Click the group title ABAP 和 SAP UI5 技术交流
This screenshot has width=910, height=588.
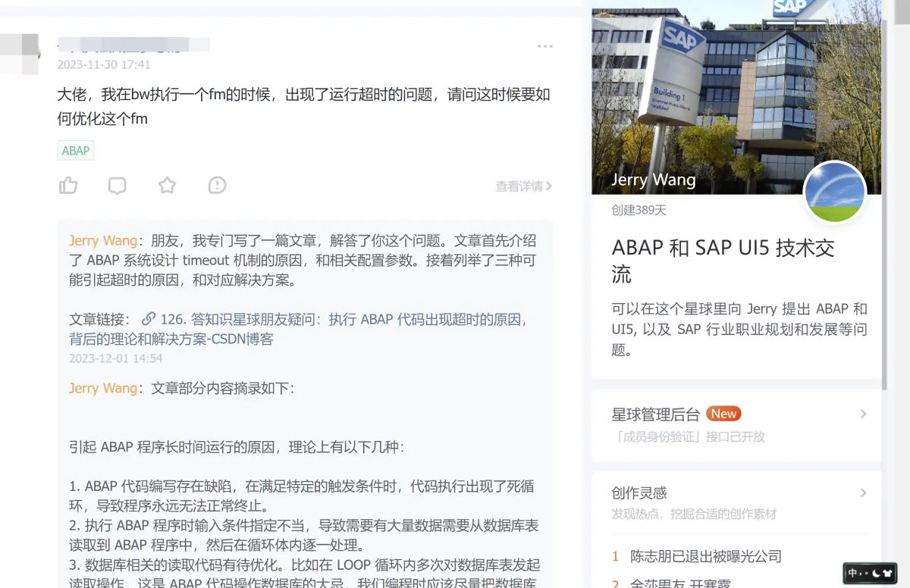[723, 261]
